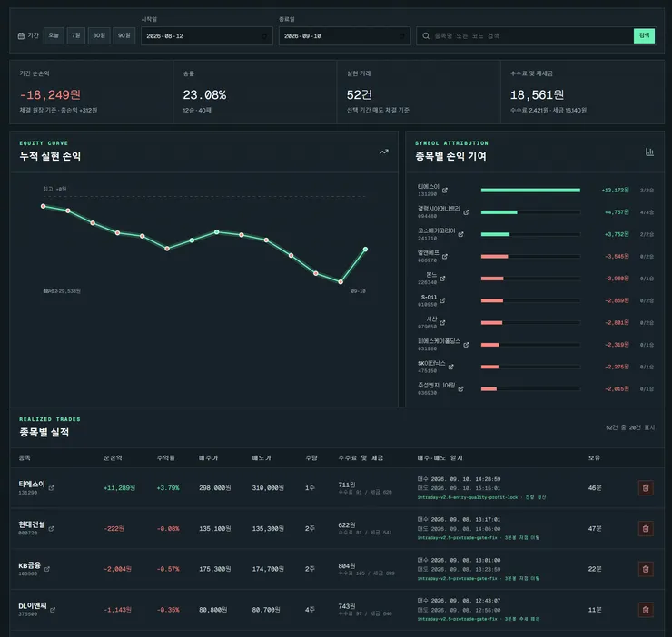Delete the DL이앤씨 trade with trash icon
672x637 pixels.
(646, 610)
